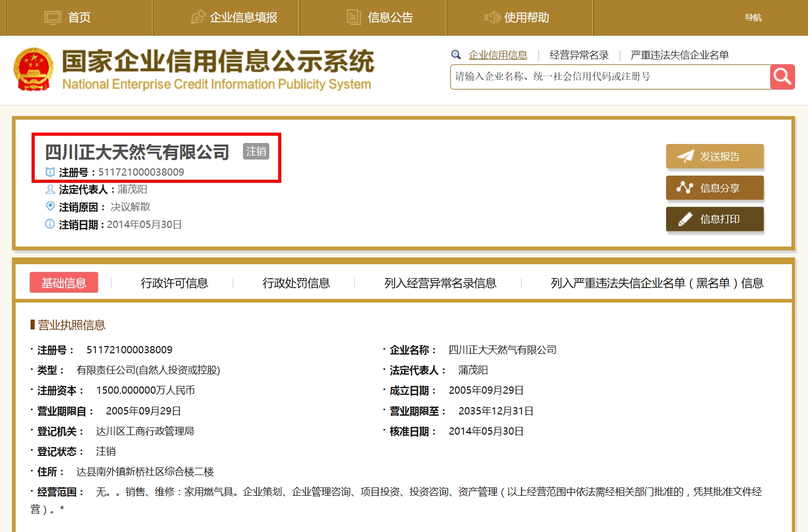Click the small magnifier icon beside 企业信用信息
Image resolution: width=808 pixels, height=532 pixels.
click(456, 55)
